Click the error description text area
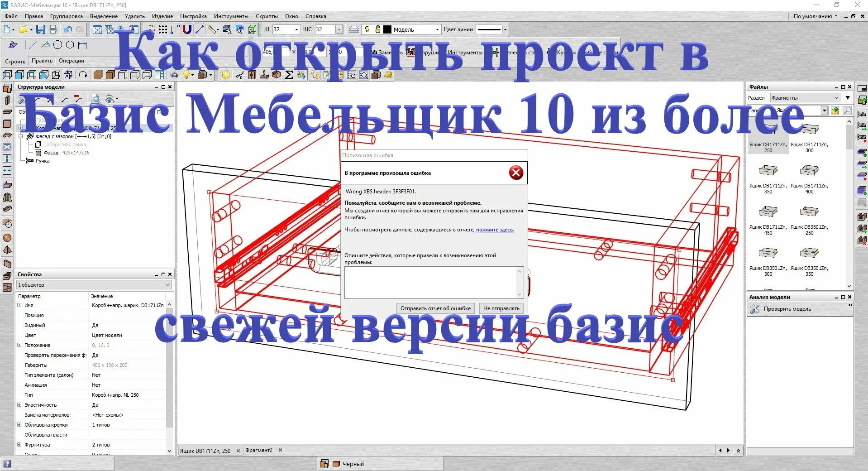Viewport: 868px width, 471px height. 434,282
